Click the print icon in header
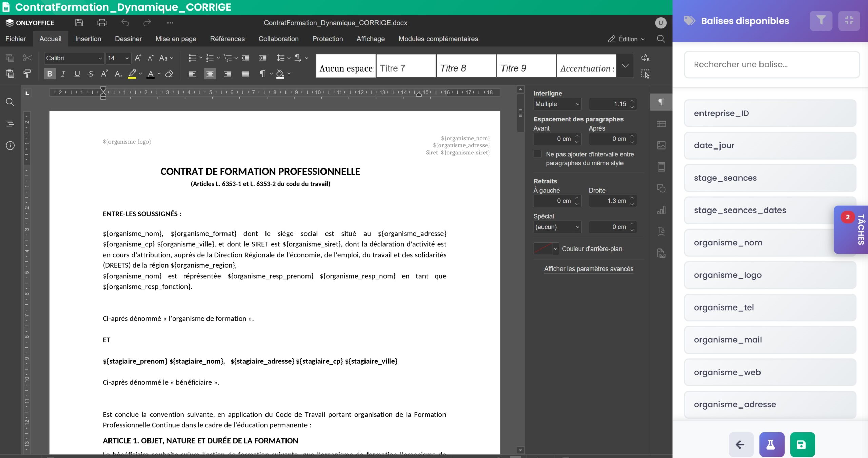 coord(102,23)
